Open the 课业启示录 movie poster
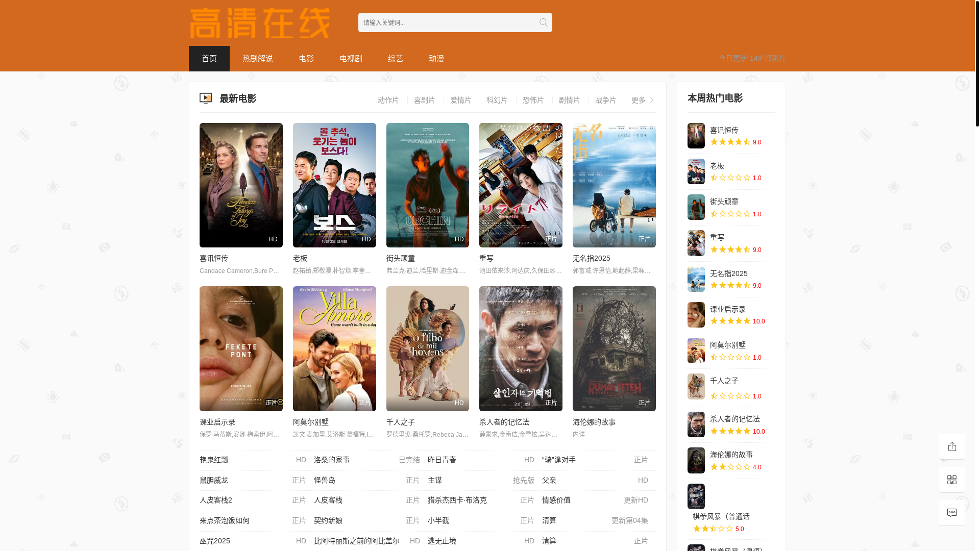Screen dimensions: 980x551 pyautogui.click(x=241, y=348)
